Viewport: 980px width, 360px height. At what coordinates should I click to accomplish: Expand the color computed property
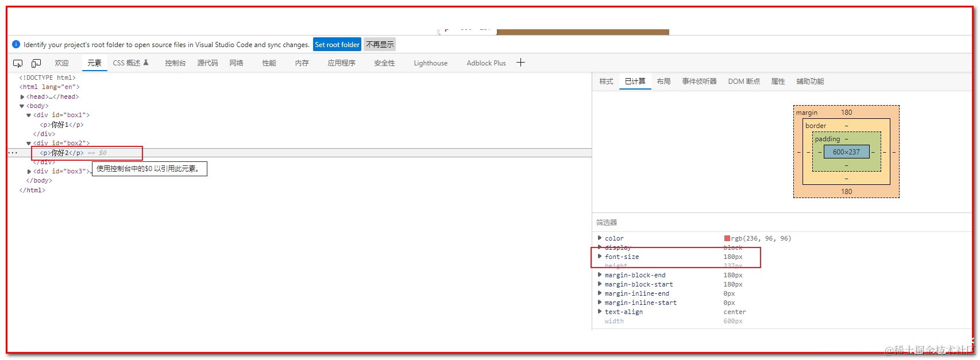click(600, 238)
